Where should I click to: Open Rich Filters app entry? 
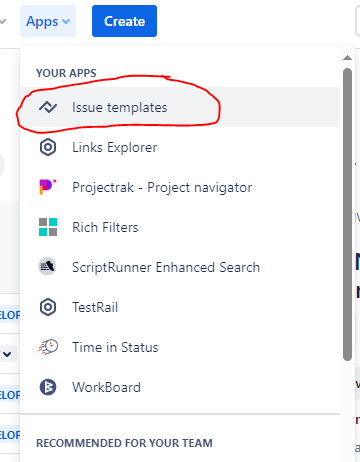coord(180,227)
